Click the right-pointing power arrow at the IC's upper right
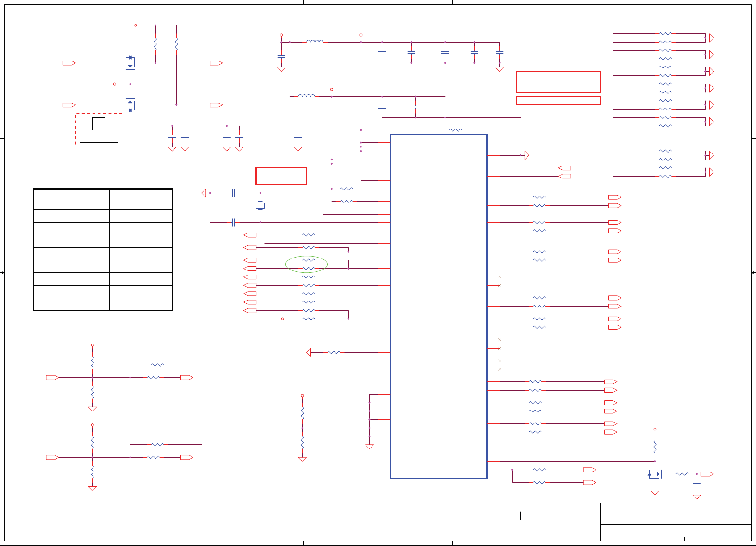This screenshot has height=546, width=756. point(526,155)
